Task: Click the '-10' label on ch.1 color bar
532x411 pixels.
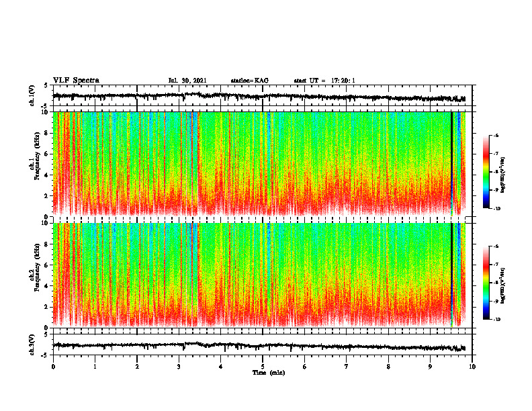Action: click(496, 209)
